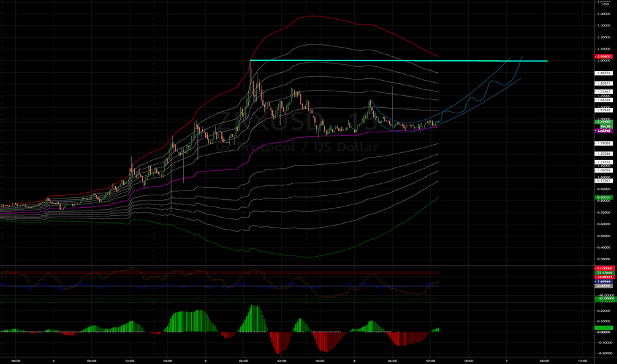Click the 0.50000 price axis label
This screenshot has height=364, width=617.
pyautogui.click(x=604, y=236)
